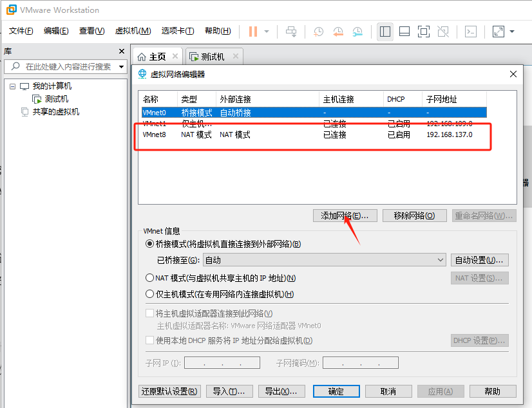Click the 外部连接 column header
Screen dimensions: 532x408
pos(267,99)
